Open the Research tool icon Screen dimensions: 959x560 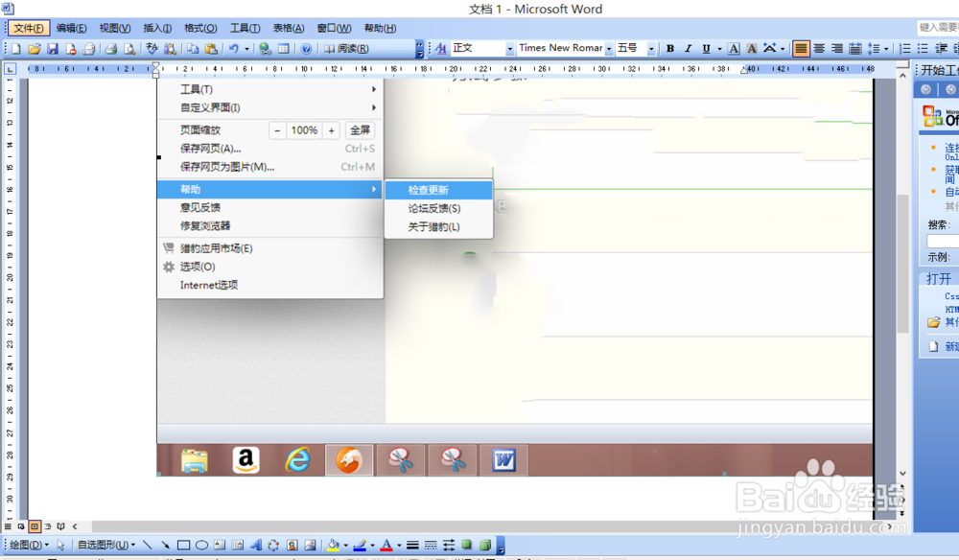click(170, 49)
